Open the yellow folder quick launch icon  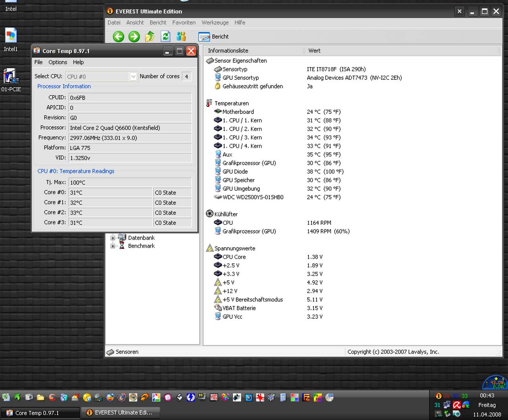(40, 397)
